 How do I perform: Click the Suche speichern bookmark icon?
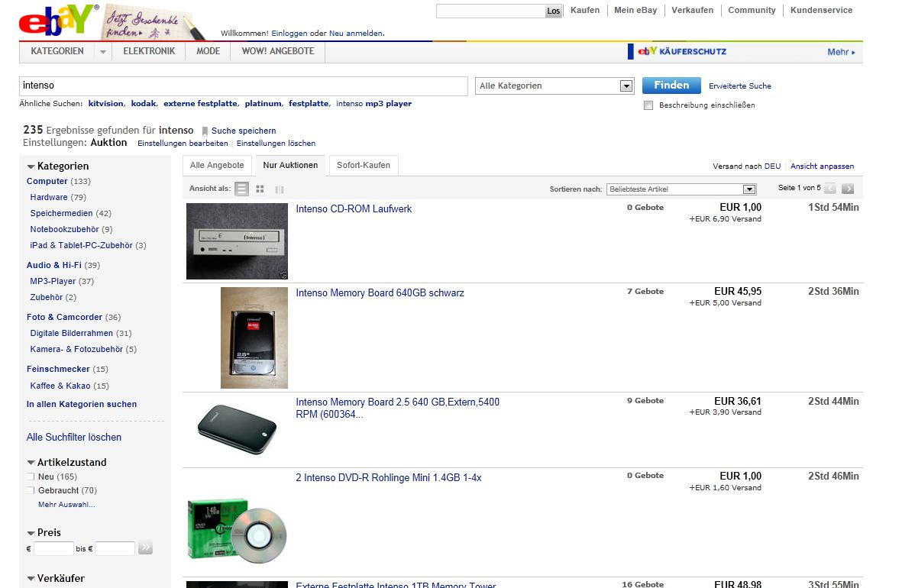tap(205, 131)
